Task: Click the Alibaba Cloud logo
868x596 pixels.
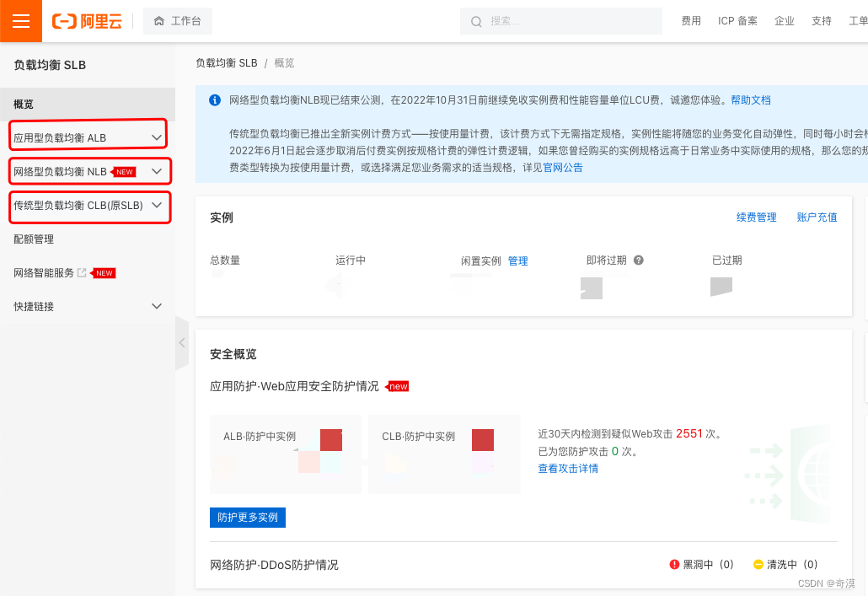Action: coord(87,22)
